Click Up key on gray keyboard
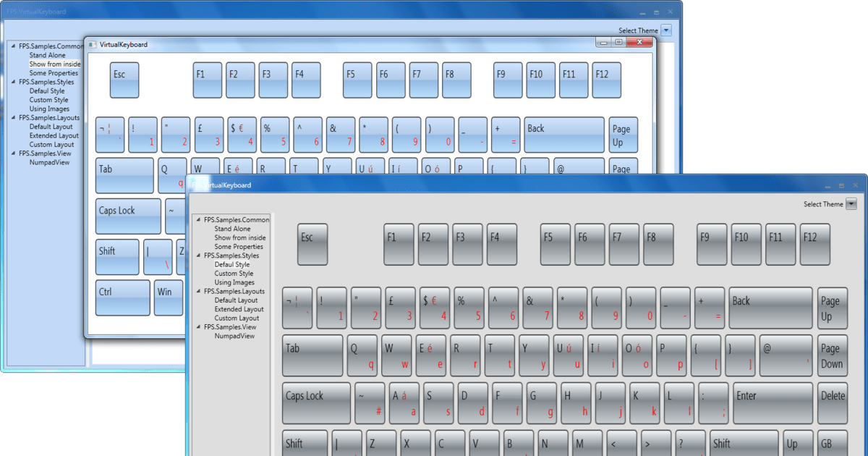This screenshot has width=868, height=456. tap(798, 443)
